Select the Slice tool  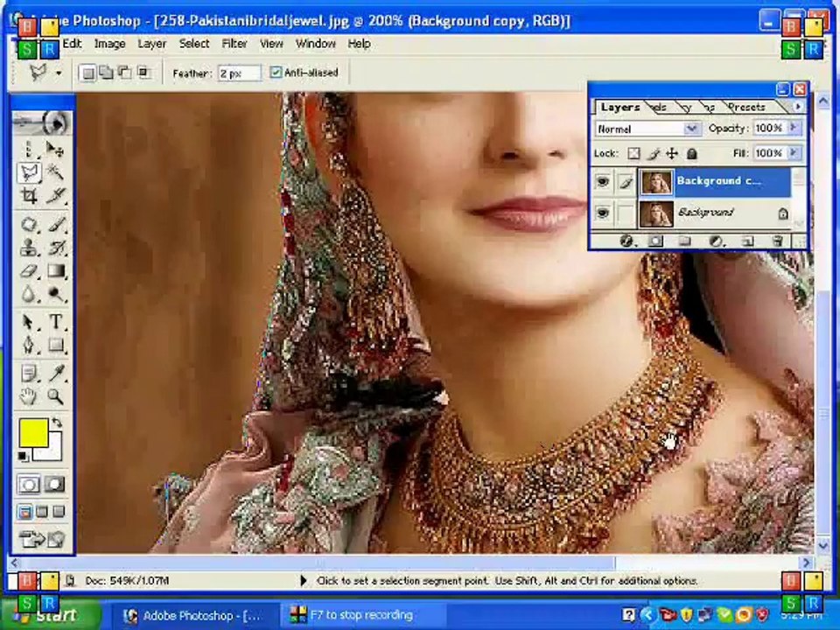click(56, 196)
